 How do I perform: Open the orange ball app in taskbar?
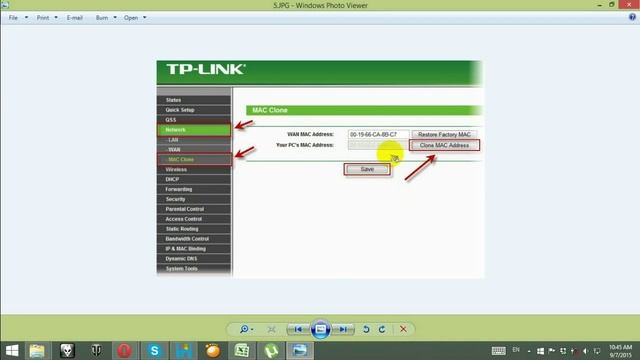213,351
